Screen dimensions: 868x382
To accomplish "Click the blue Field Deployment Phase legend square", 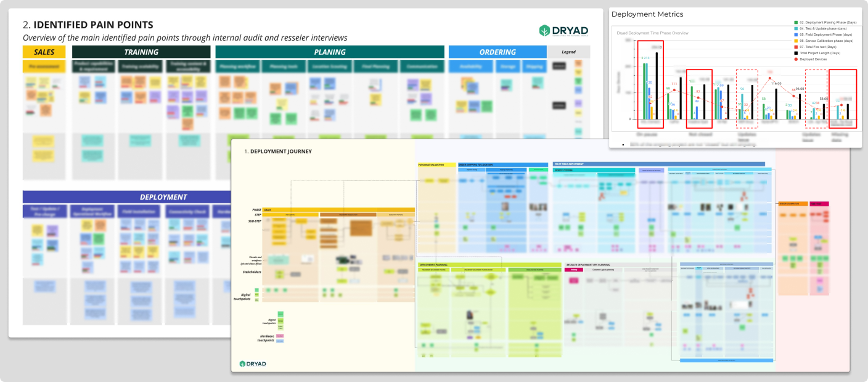I will (797, 35).
